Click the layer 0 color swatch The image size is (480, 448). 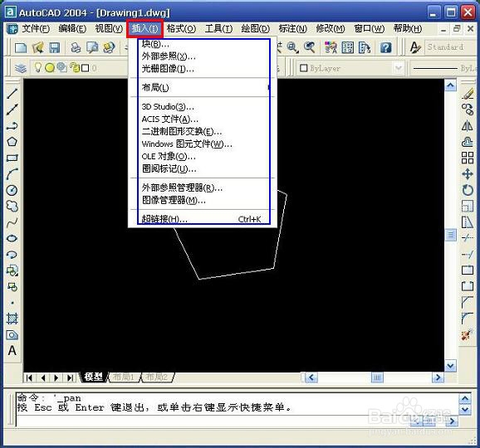click(x=86, y=68)
